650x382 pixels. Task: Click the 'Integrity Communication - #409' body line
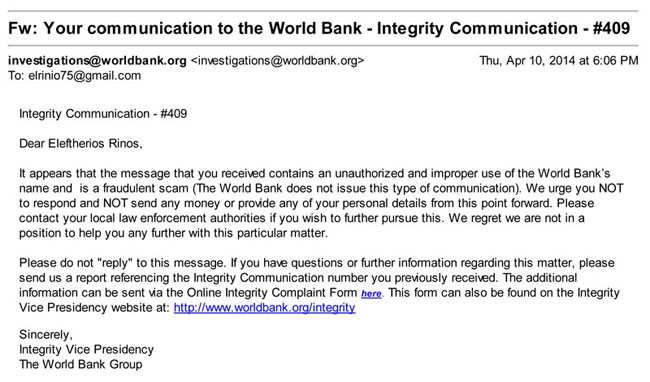coord(103,114)
